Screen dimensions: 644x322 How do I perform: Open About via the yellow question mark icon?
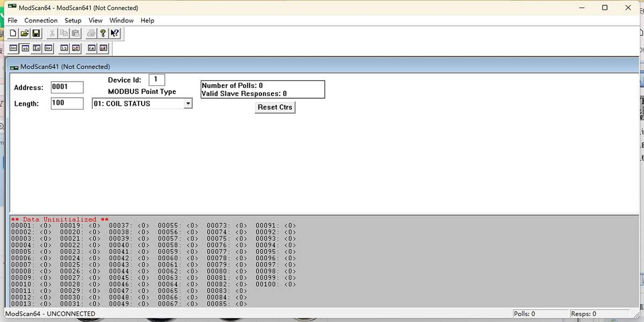tap(103, 33)
